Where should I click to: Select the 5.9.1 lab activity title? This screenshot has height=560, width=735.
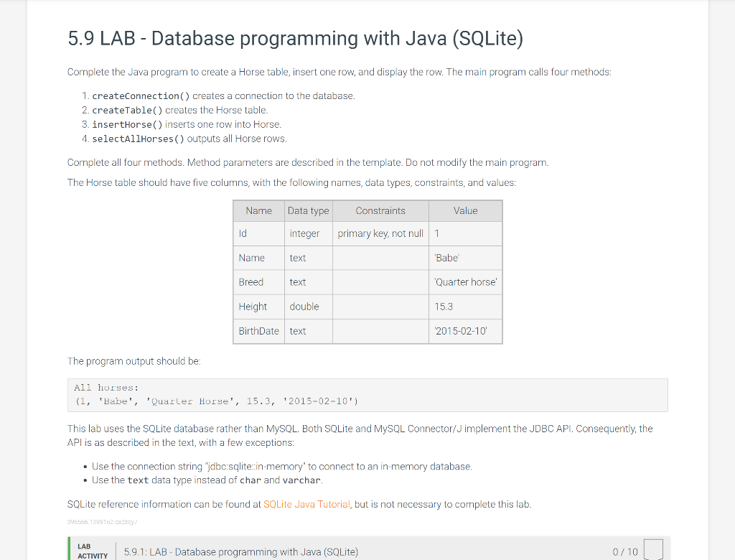(241, 552)
